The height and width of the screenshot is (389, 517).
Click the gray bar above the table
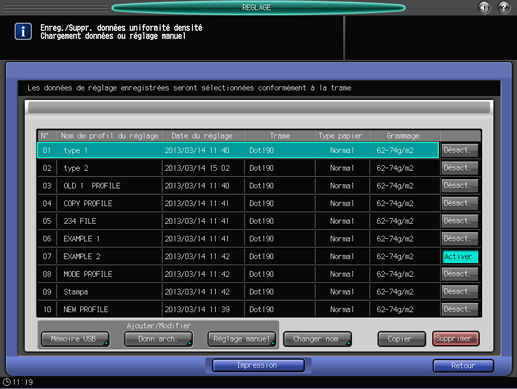[x=259, y=108]
